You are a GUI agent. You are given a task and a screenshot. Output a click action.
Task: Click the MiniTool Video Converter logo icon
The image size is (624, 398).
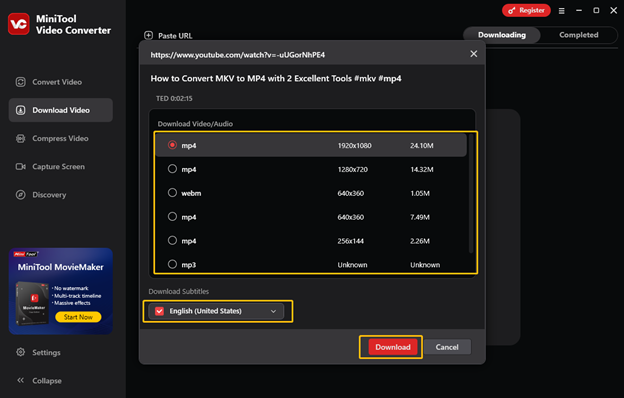point(19,24)
